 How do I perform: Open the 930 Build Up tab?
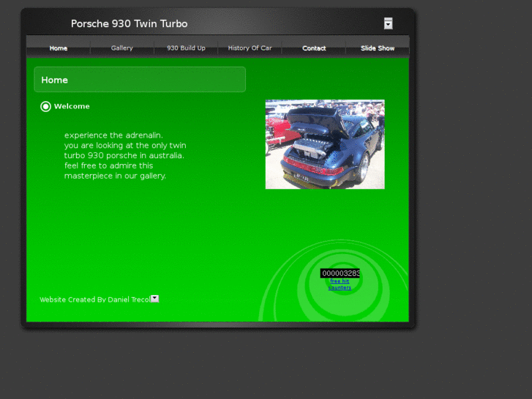tap(186, 48)
